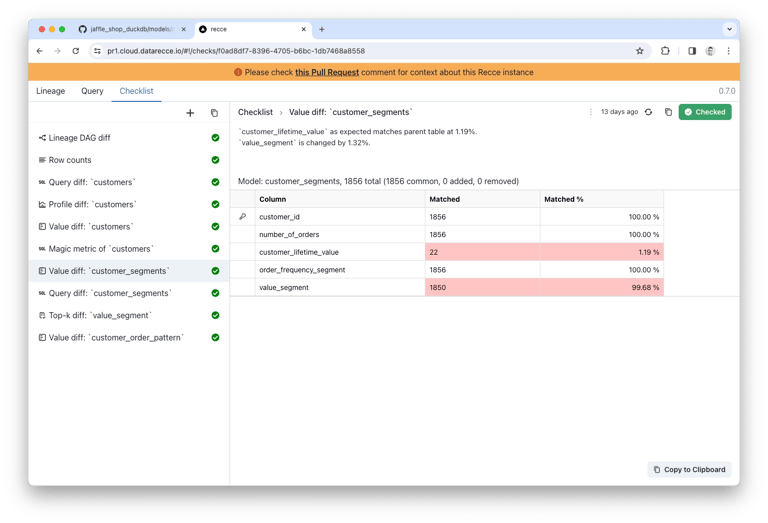This screenshot has width=768, height=523.
Task: Click Copy to Clipboard button
Action: pos(689,470)
